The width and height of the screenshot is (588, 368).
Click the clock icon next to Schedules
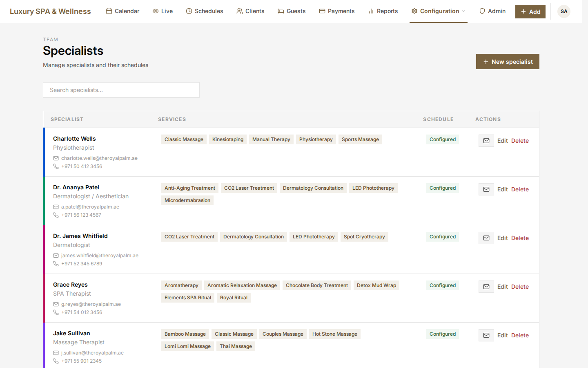click(x=188, y=11)
